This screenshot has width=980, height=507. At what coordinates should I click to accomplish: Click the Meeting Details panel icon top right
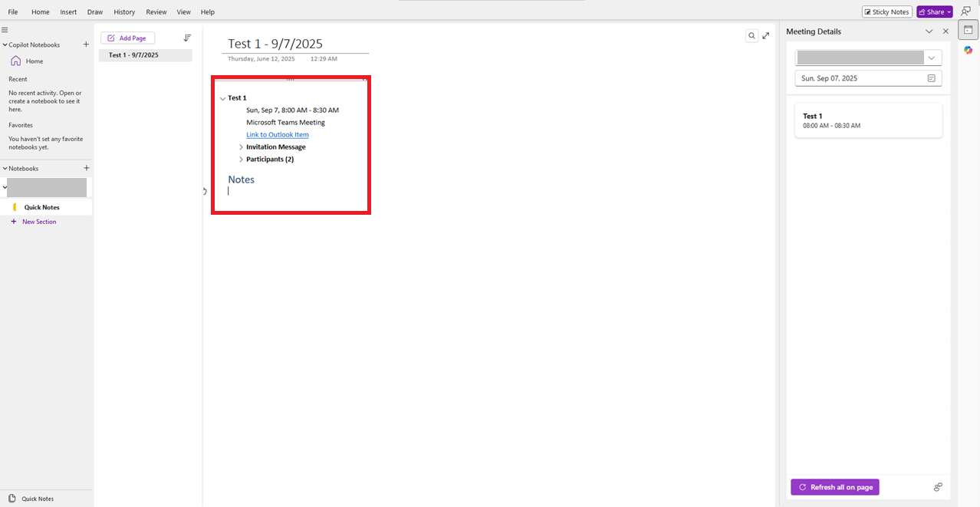(968, 29)
